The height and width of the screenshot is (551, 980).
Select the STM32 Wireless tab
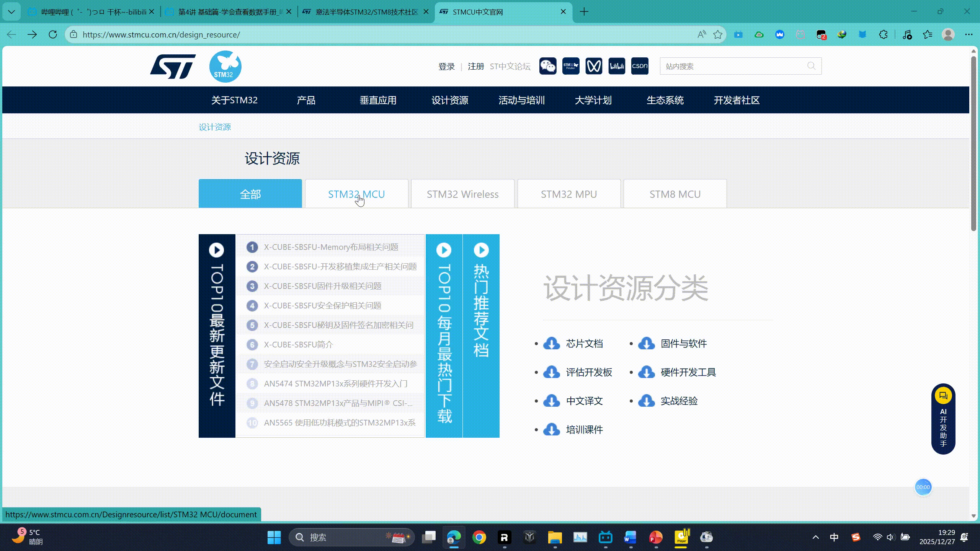coord(463,194)
